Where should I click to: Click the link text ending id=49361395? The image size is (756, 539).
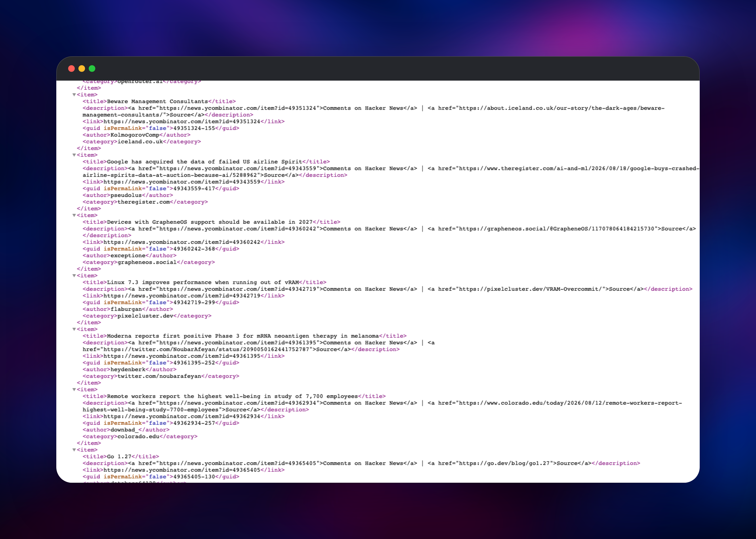tap(182, 356)
